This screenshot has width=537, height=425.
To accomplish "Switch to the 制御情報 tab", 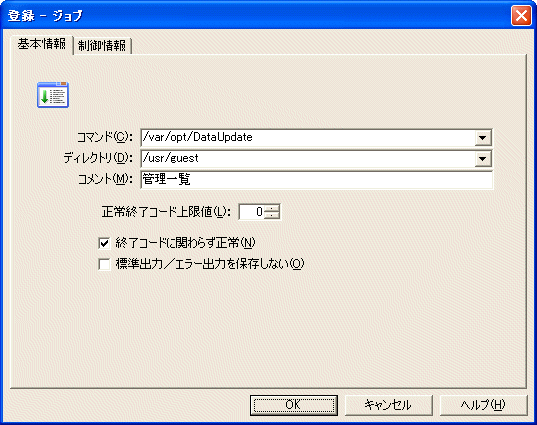I will (x=102, y=46).
